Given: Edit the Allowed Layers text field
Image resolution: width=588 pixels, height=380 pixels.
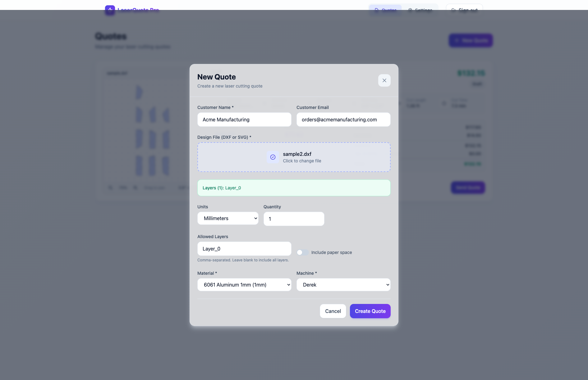Looking at the screenshot, I should click(244, 249).
